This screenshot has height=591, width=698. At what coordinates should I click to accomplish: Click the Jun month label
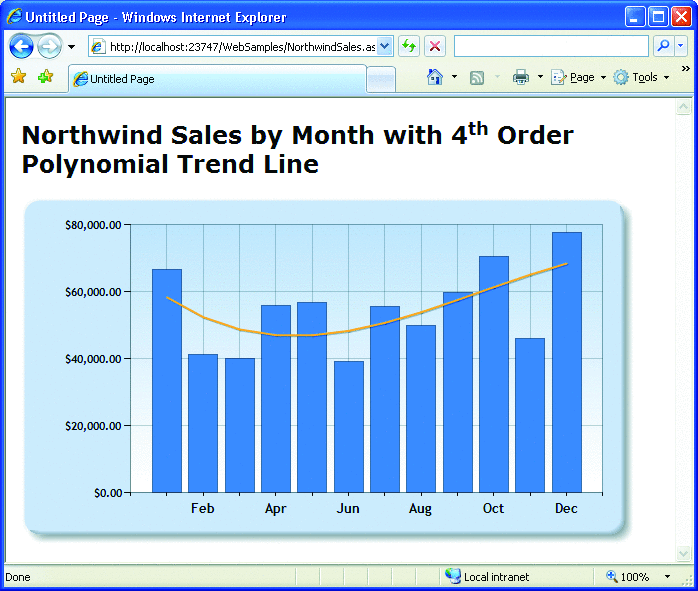[348, 508]
